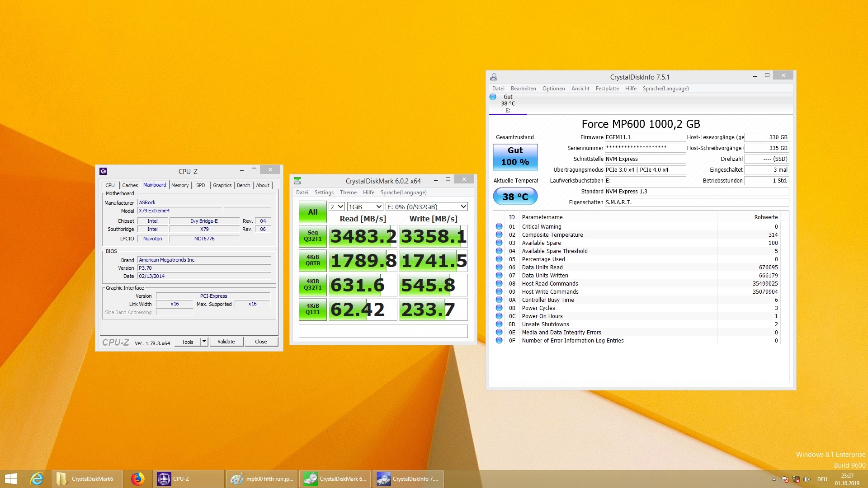Image resolution: width=868 pixels, height=488 pixels.
Task: Click the Windows Start button
Action: point(11,479)
